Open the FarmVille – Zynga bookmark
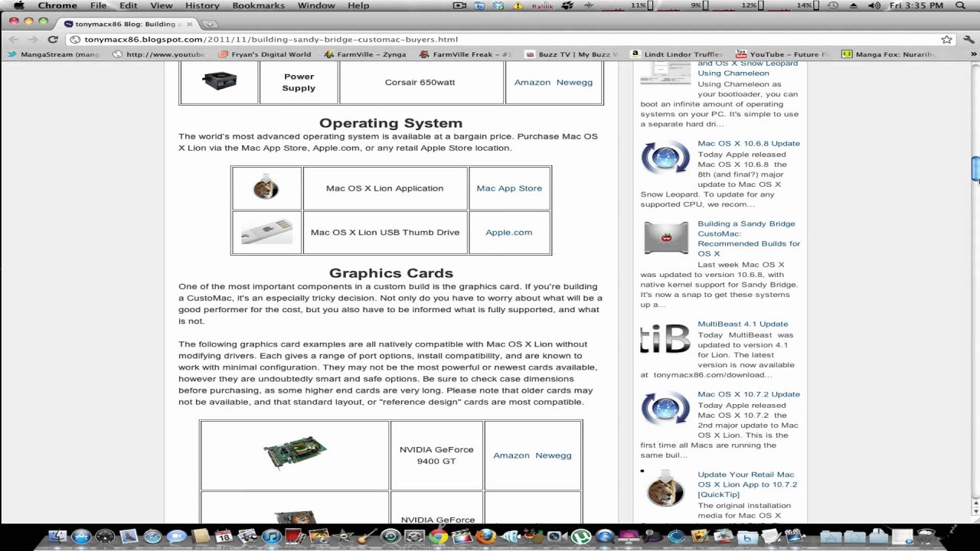The width and height of the screenshot is (980, 551). tap(365, 54)
